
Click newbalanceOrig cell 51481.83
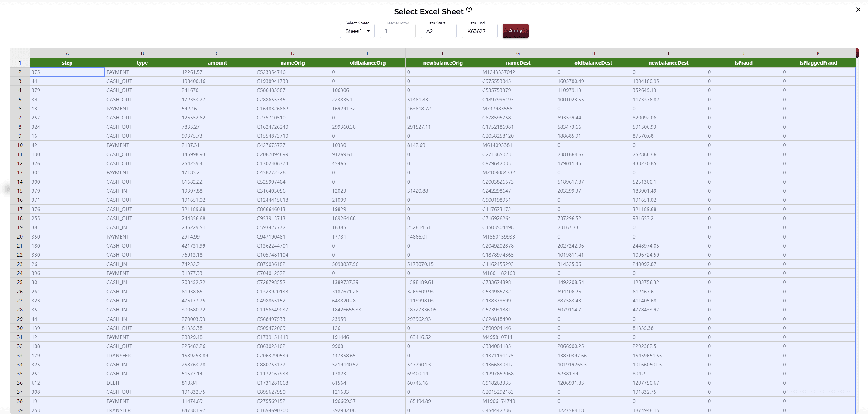coord(443,100)
